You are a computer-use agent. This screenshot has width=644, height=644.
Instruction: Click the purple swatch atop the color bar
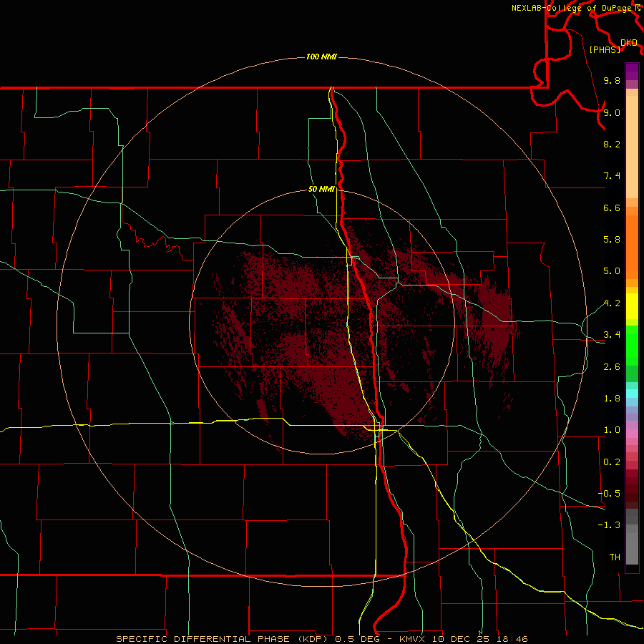632,72
